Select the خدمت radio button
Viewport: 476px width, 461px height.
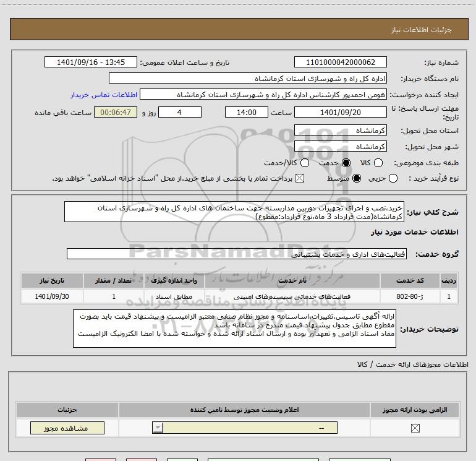[346, 163]
